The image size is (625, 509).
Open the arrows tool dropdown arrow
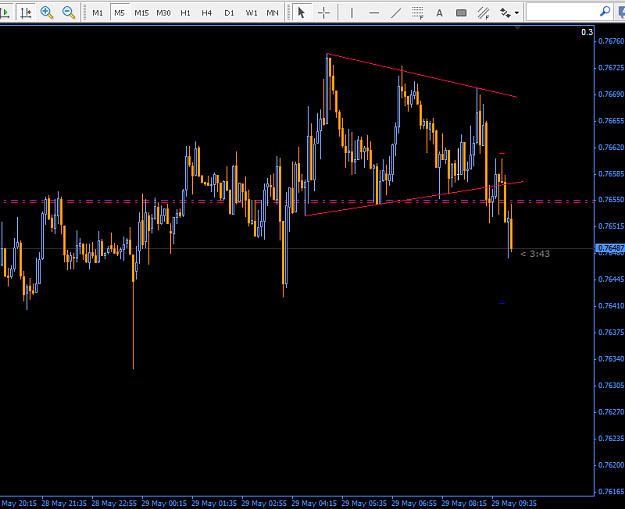tap(517, 13)
